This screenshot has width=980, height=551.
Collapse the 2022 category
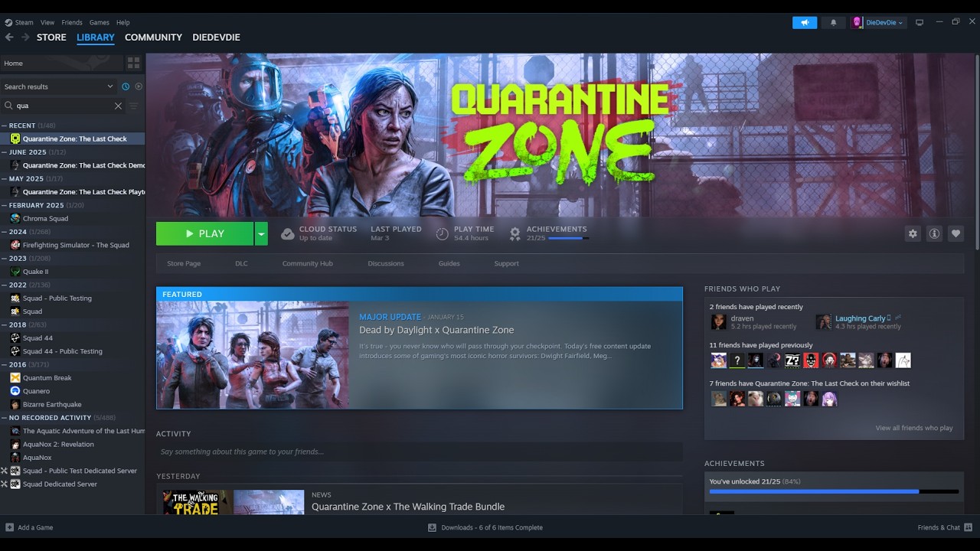pos(5,285)
